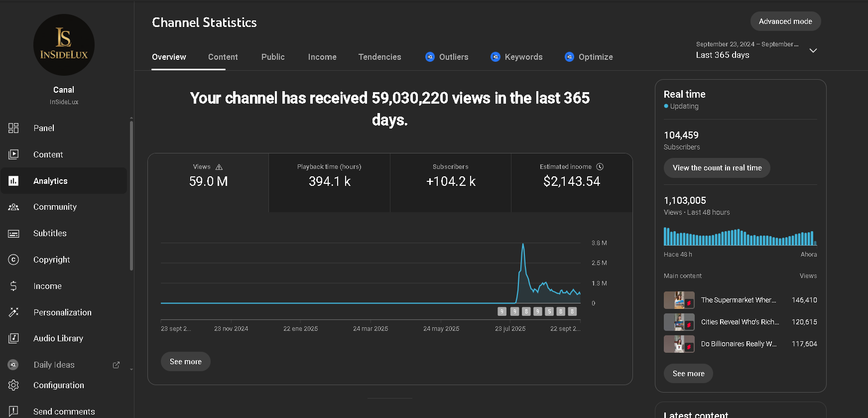
Task: Open Community via its people icon
Action: point(13,207)
